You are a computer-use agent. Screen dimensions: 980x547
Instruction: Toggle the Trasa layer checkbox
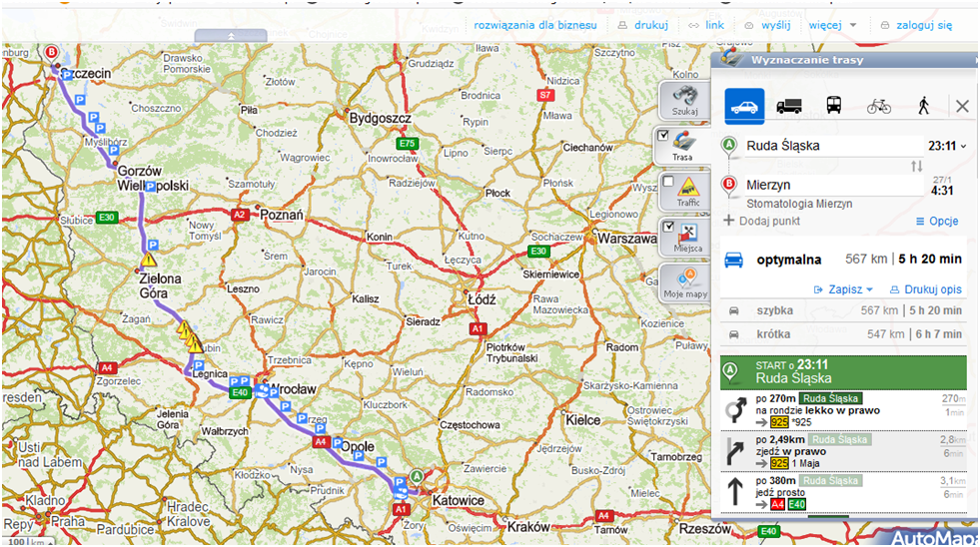[663, 136]
